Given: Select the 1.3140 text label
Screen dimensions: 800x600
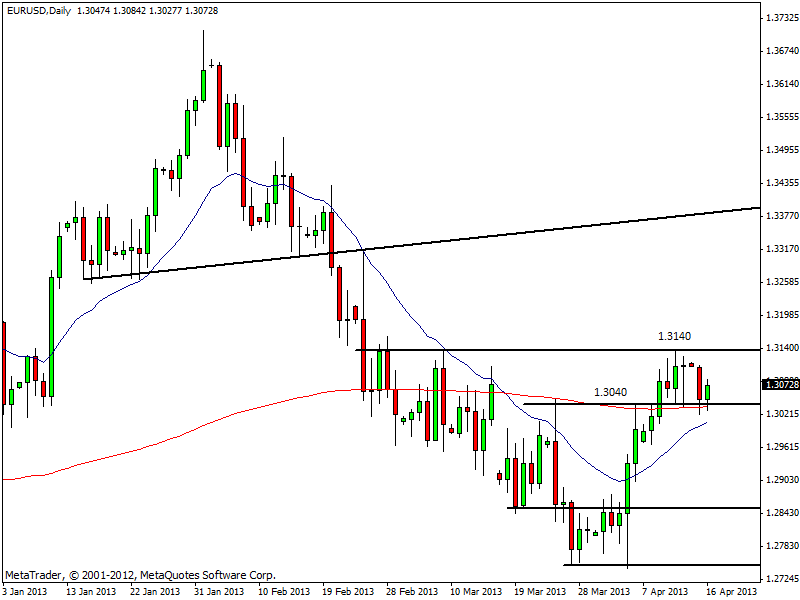Looking at the screenshot, I should (674, 336).
